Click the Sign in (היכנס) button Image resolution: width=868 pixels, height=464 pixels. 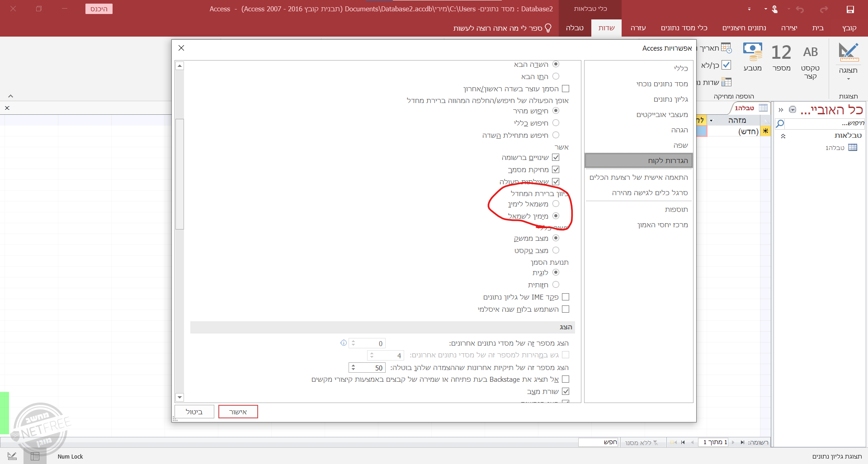[99, 9]
